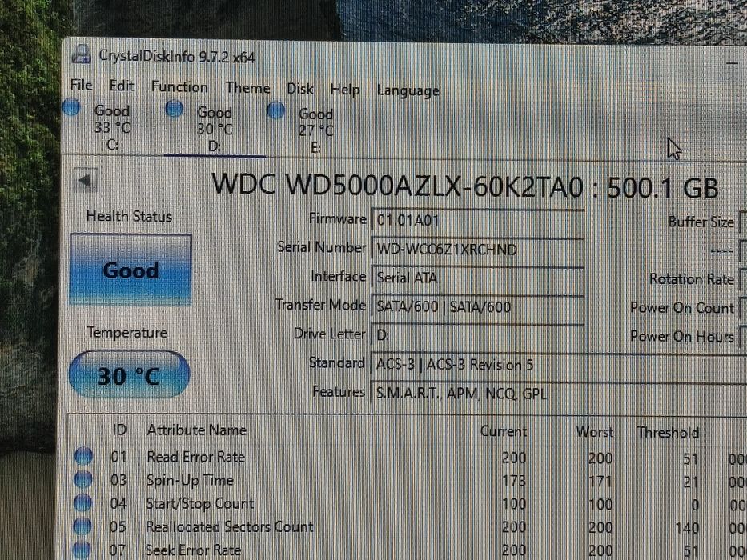747x560 pixels.
Task: Click the Good health status button
Action: tap(131, 270)
